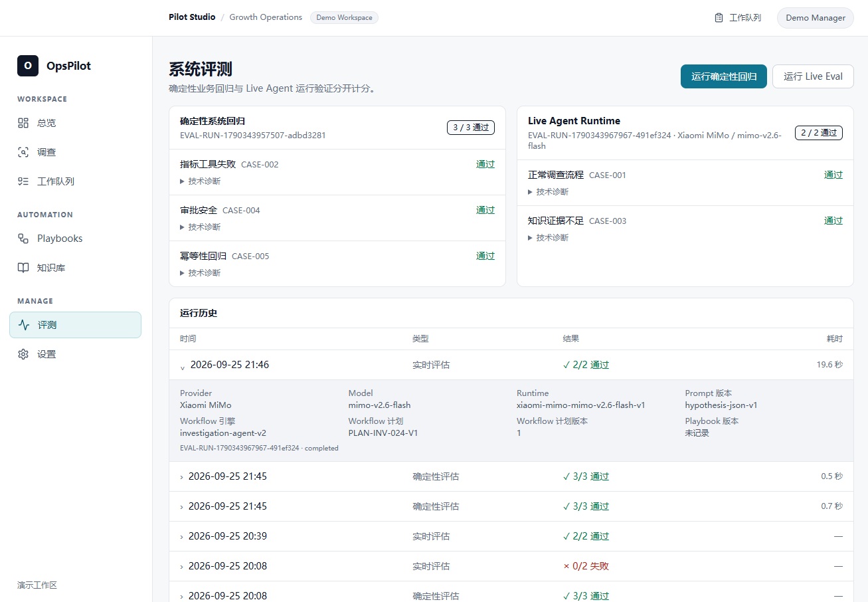This screenshot has width=868, height=602.
Task: Click 通过 status for 正常调查流程 CASE-001
Action: point(833,175)
